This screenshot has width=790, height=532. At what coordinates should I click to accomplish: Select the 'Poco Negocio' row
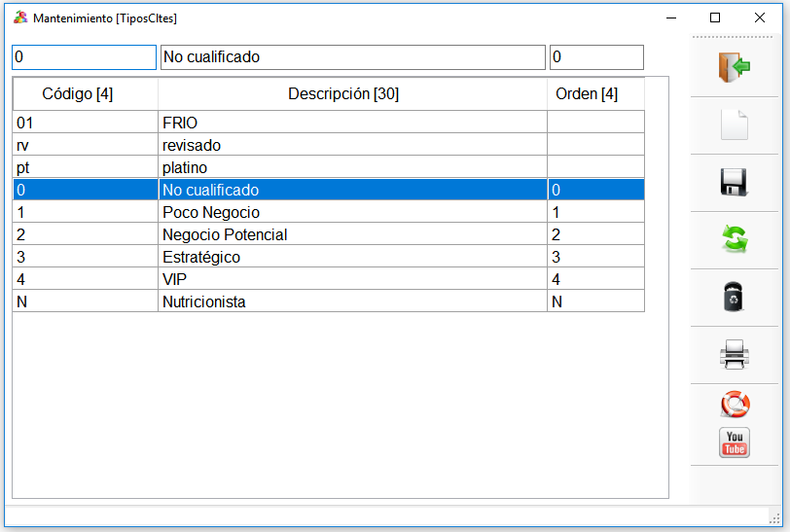pyautogui.click(x=329, y=212)
